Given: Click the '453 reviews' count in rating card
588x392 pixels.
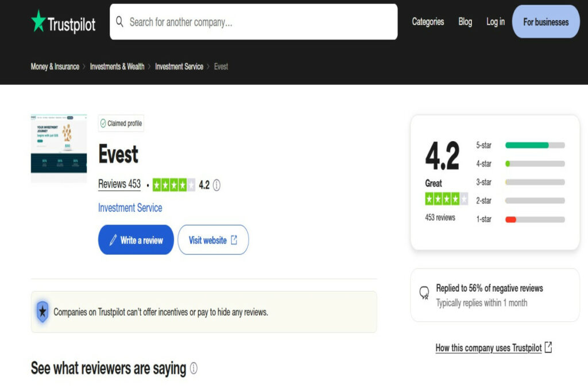Looking at the screenshot, I should [x=440, y=218].
